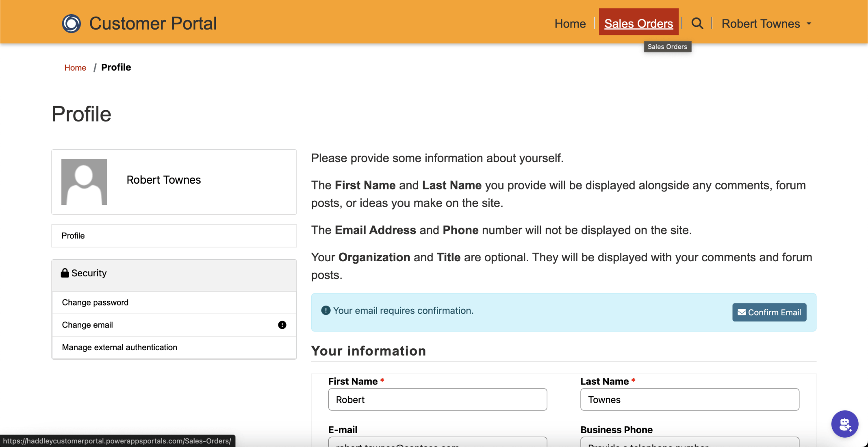Click the email confirmation info icon
Screen dimensions: 868x447
click(x=325, y=310)
